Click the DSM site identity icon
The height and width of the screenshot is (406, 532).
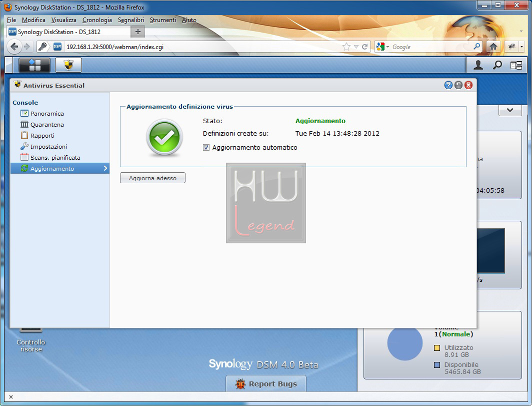coord(57,47)
